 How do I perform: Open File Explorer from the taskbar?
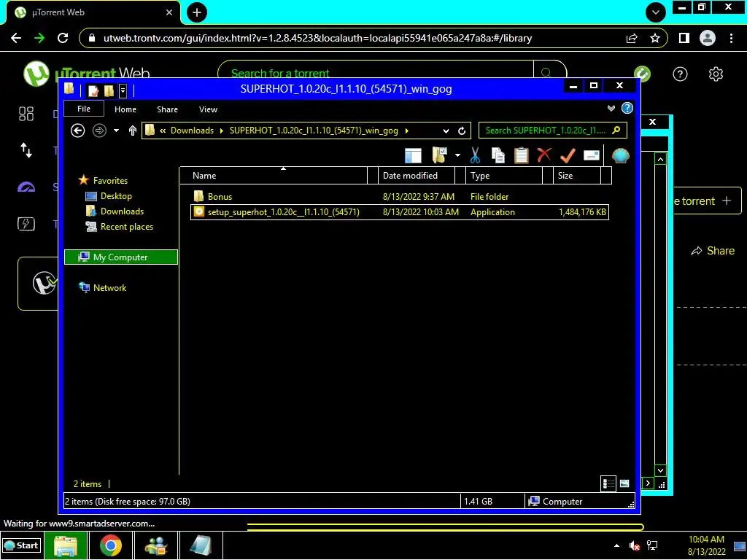coord(66,545)
